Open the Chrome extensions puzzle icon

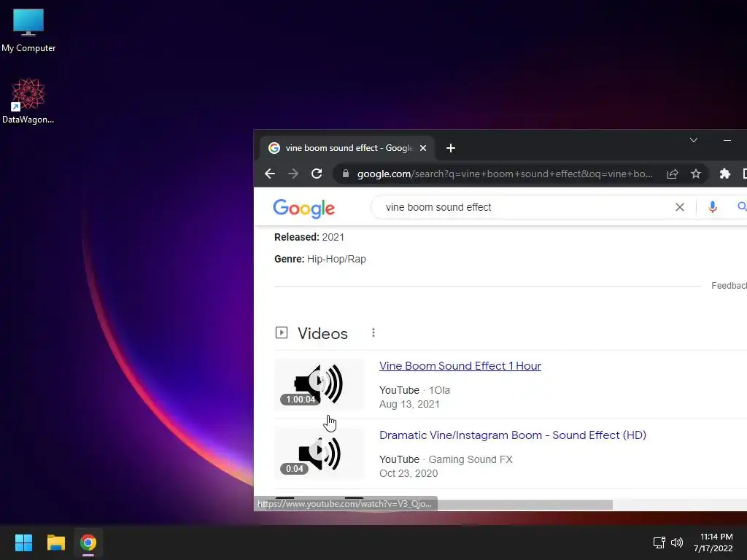pyautogui.click(x=724, y=174)
